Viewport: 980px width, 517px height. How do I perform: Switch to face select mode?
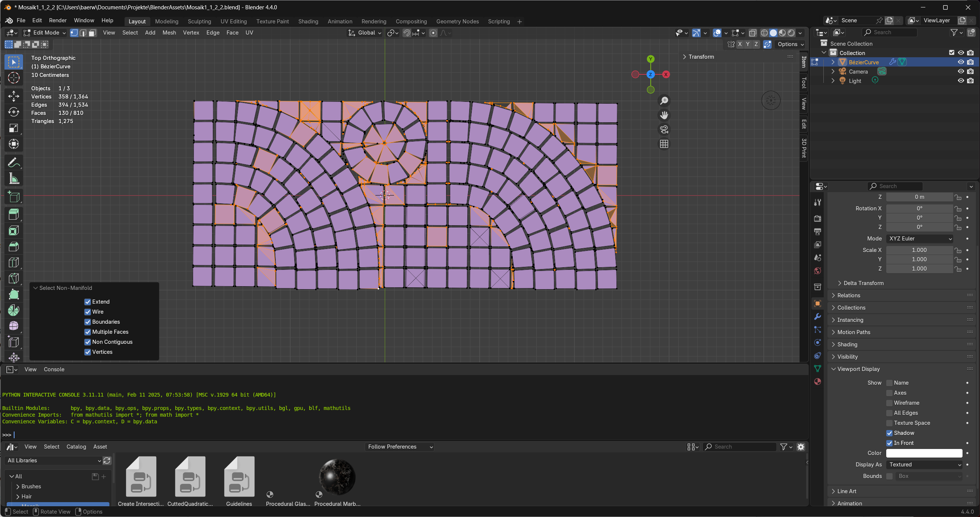pos(92,33)
